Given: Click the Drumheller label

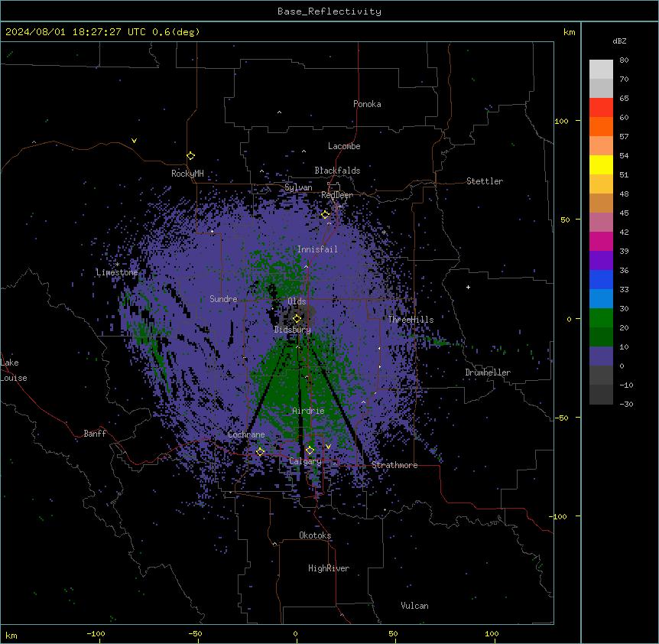Looking at the screenshot, I should [488, 372].
